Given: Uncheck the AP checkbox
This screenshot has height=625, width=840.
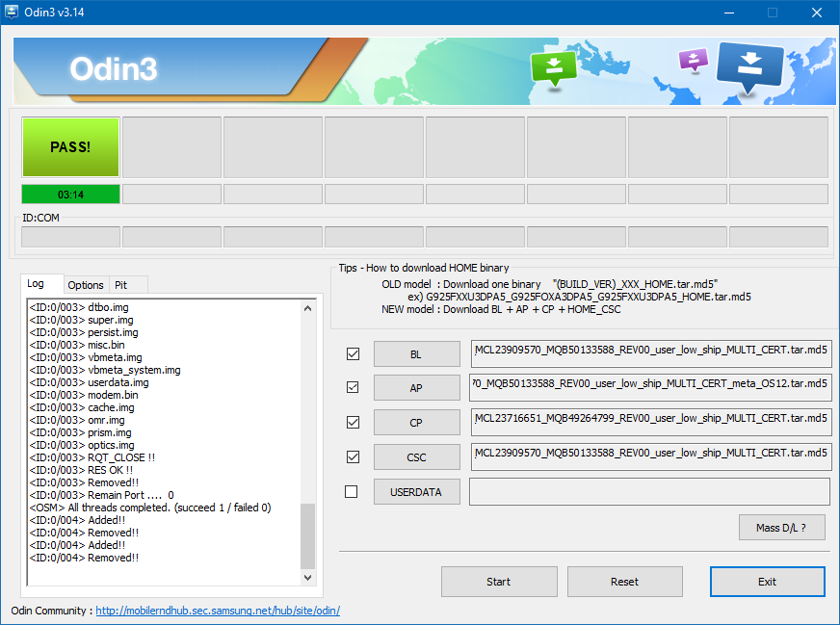Looking at the screenshot, I should [353, 387].
